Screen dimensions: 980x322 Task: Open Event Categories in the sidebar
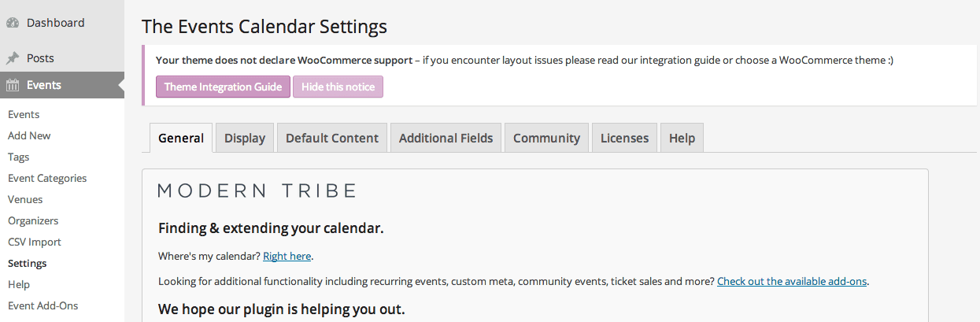tap(47, 178)
